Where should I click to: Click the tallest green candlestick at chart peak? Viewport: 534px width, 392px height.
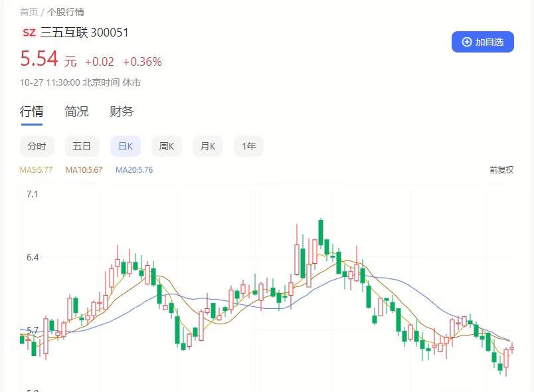coord(321,233)
